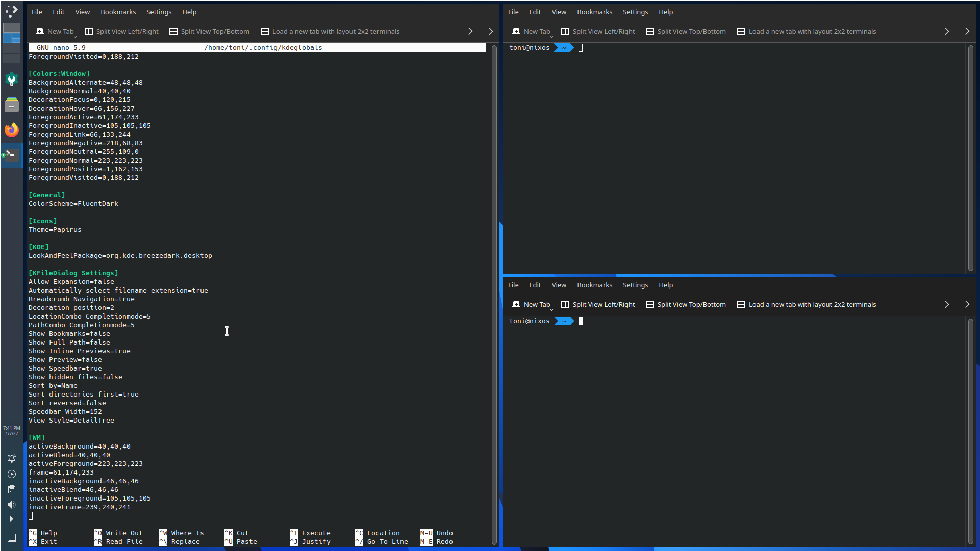Open notifications via the bell icon

tap(11, 459)
